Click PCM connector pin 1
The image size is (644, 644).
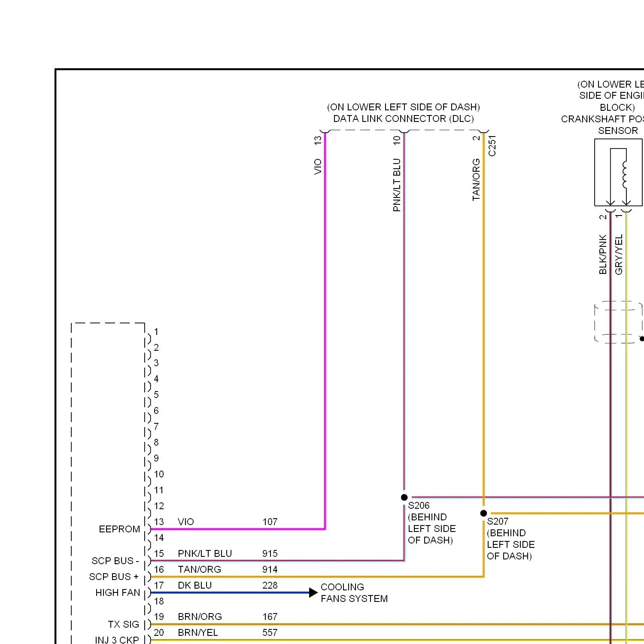pyautogui.click(x=156, y=331)
